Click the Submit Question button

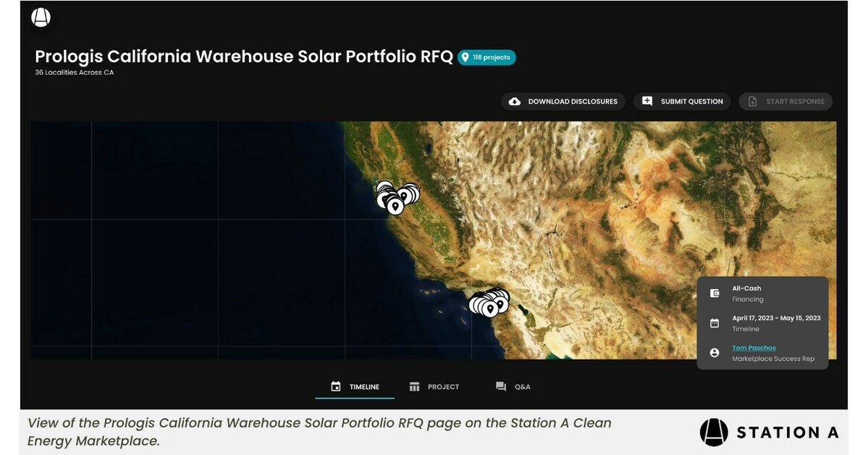point(682,101)
